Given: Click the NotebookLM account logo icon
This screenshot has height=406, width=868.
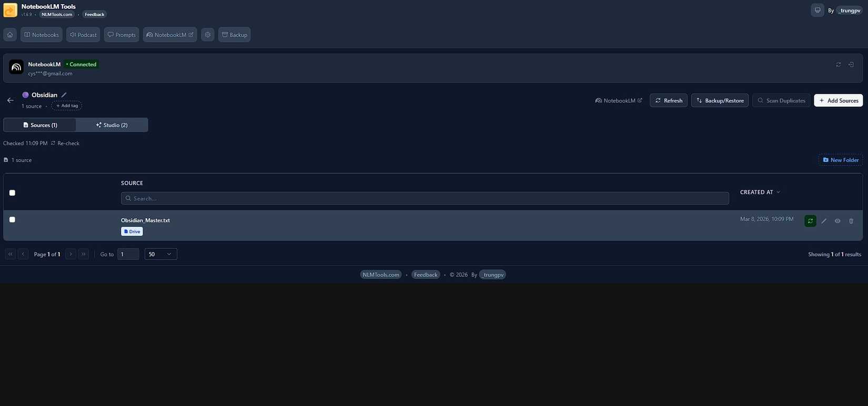Looking at the screenshot, I should (16, 67).
